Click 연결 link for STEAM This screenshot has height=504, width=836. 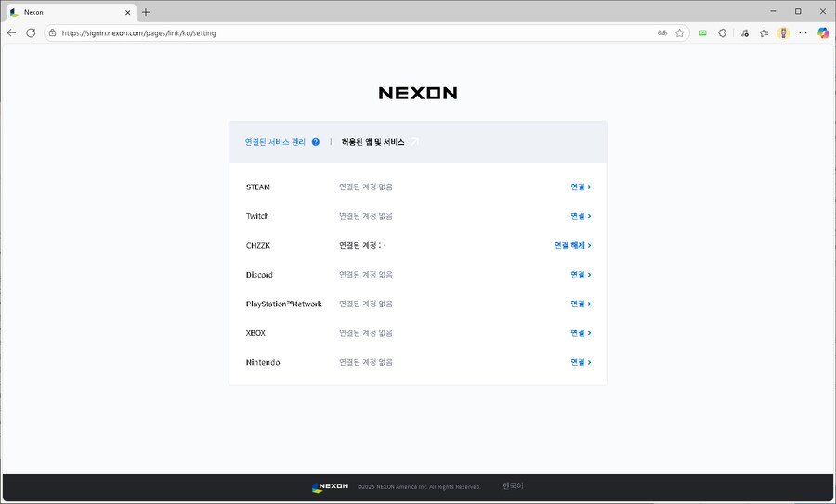(581, 187)
